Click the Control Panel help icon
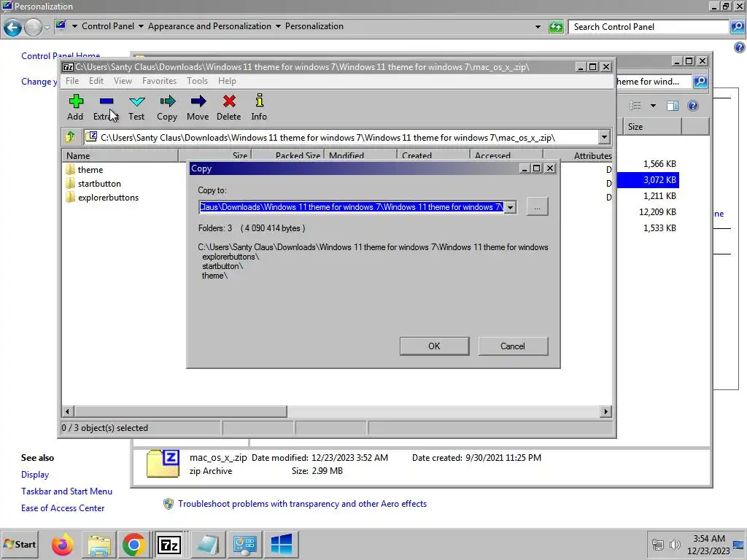This screenshot has height=560, width=747. click(x=740, y=47)
